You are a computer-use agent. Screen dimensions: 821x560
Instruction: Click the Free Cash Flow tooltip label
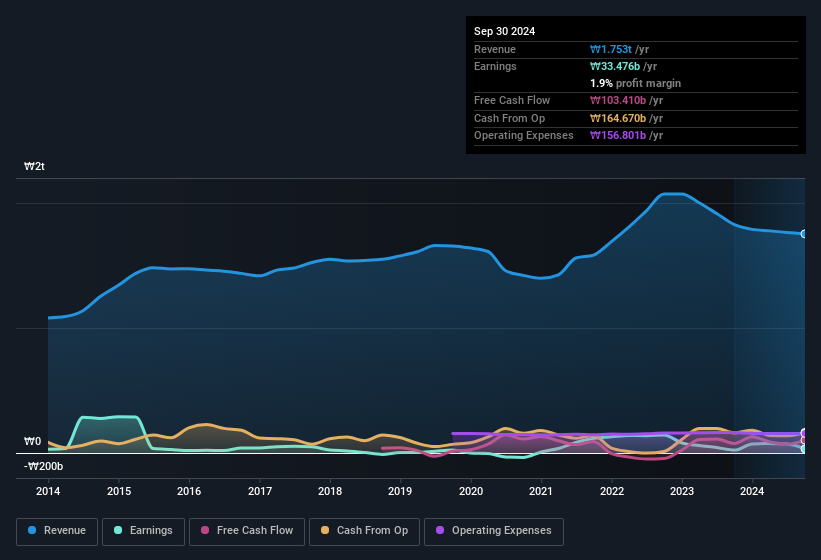coord(512,100)
